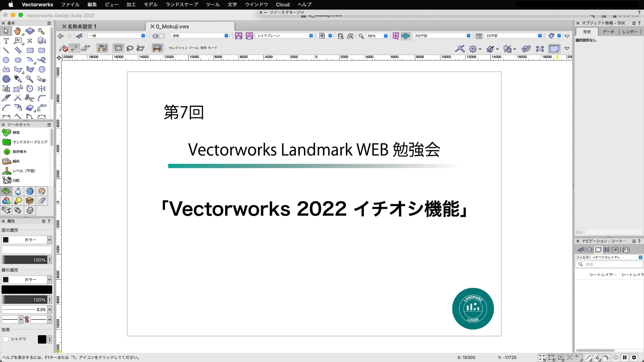Viewport: 644px width, 362px height.
Task: Select the Text tool
Action: click(6, 41)
